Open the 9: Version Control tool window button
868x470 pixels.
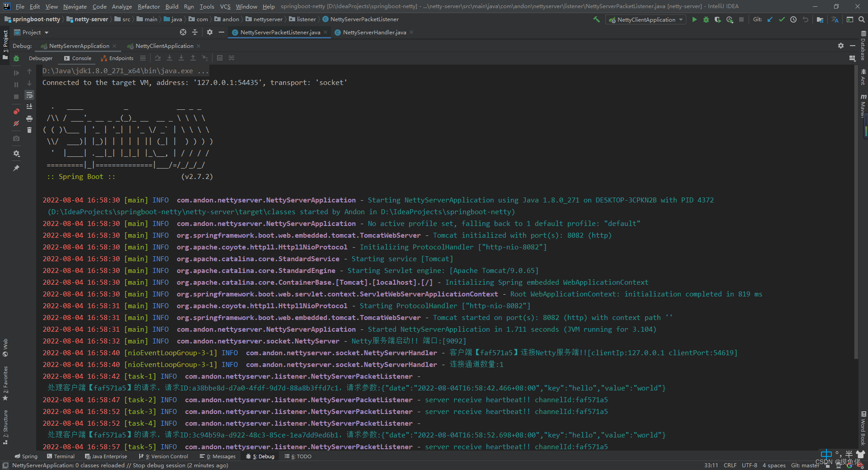(x=163, y=456)
